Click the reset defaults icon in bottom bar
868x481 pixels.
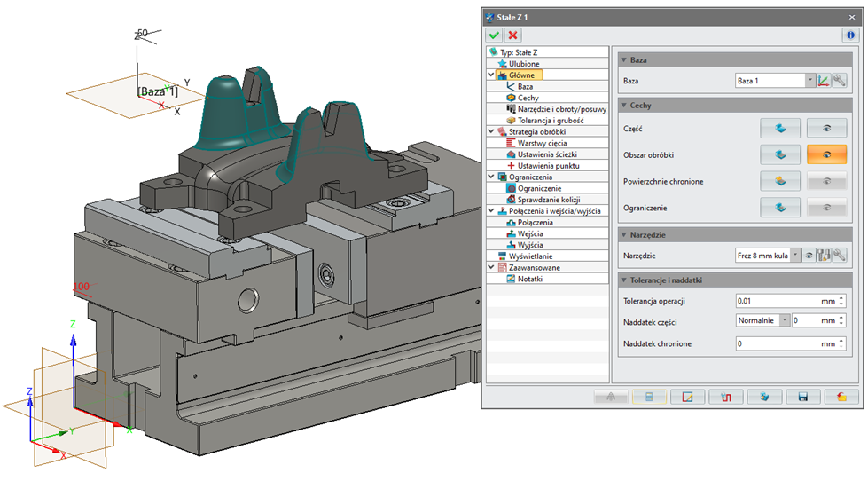coord(841,397)
